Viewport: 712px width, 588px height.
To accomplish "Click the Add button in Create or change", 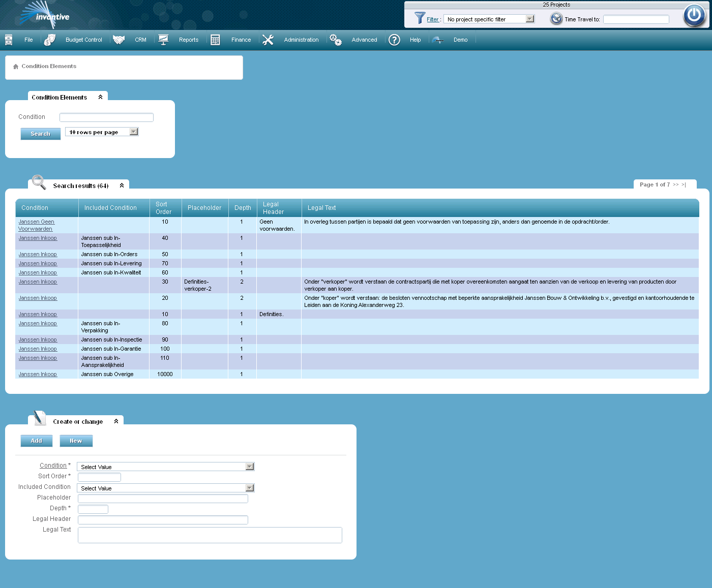I will pyautogui.click(x=36, y=441).
